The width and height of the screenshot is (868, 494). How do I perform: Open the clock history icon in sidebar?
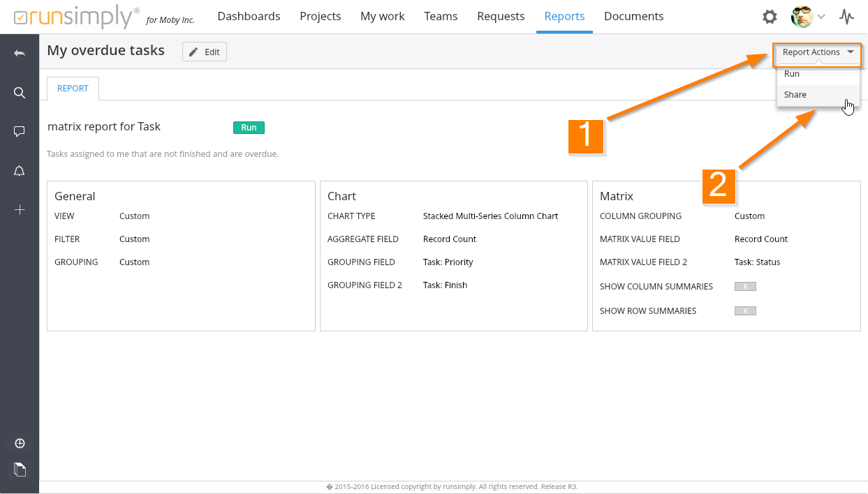click(20, 444)
